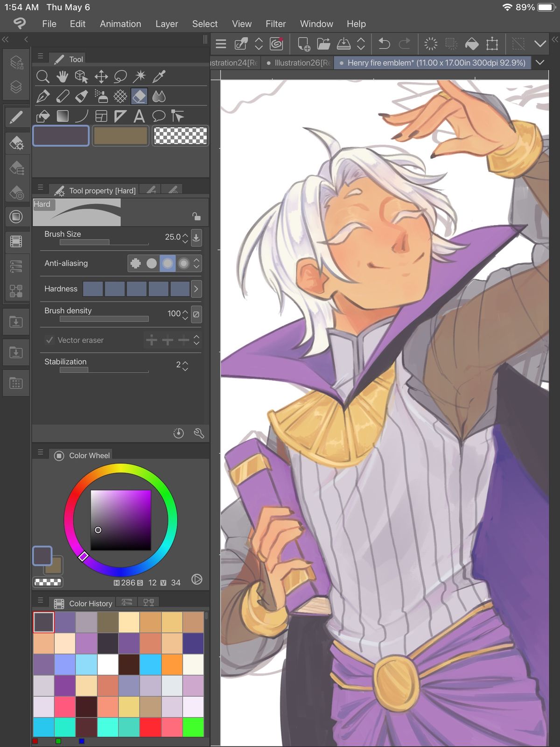Adjust Brush Size stepper arrows

click(185, 239)
